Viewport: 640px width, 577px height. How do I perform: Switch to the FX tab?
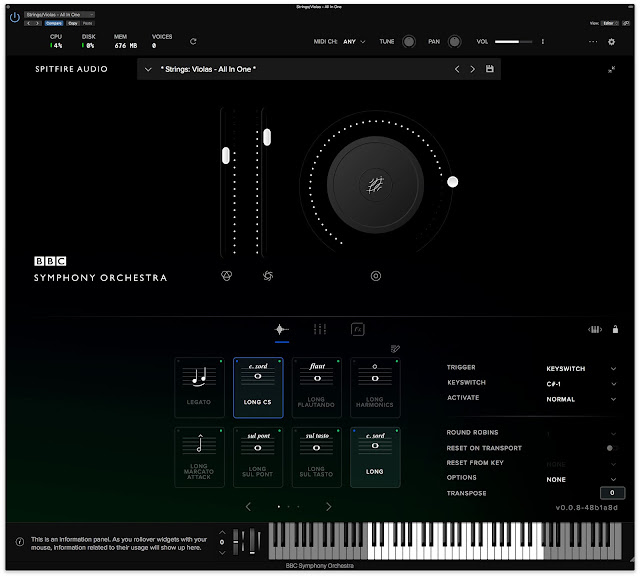(358, 329)
